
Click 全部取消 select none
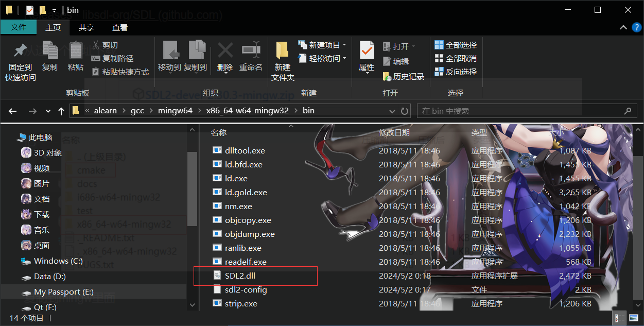(456, 59)
